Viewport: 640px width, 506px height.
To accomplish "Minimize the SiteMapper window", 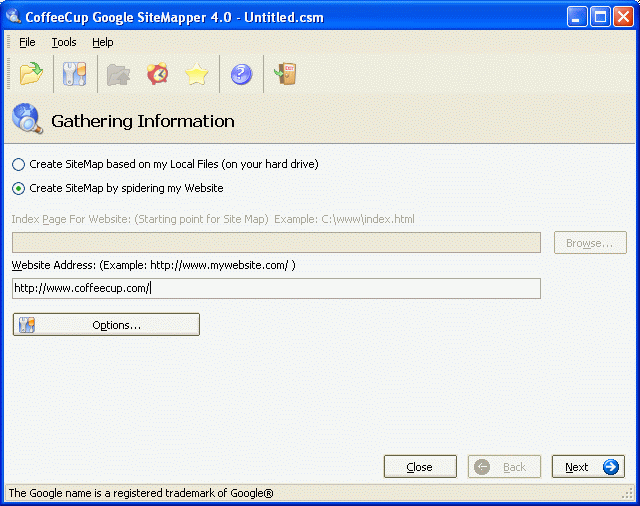I will tap(576, 17).
